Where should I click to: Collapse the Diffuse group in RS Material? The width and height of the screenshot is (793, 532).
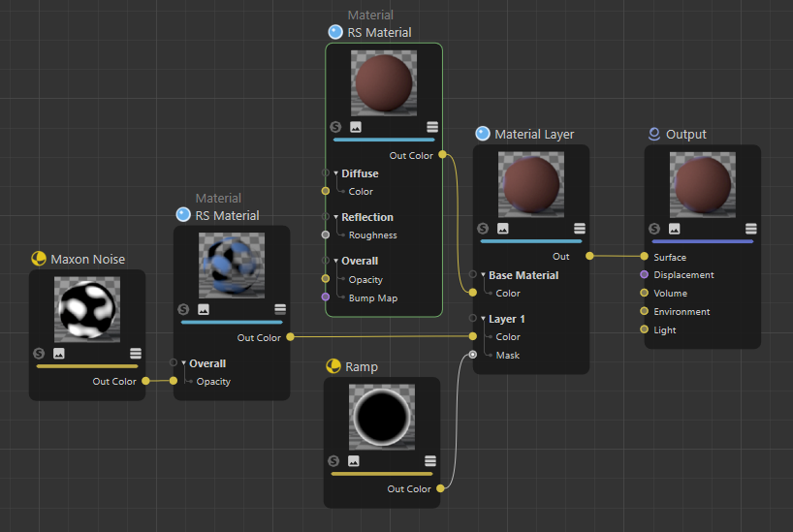click(x=336, y=173)
